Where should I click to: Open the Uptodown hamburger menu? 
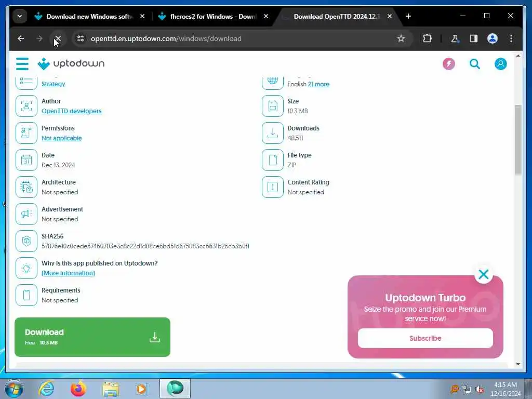[22, 64]
